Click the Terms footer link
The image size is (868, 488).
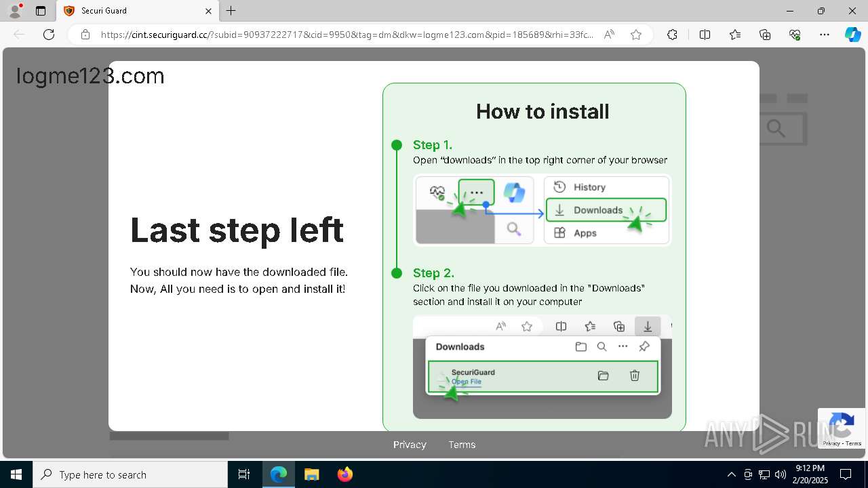tap(462, 445)
